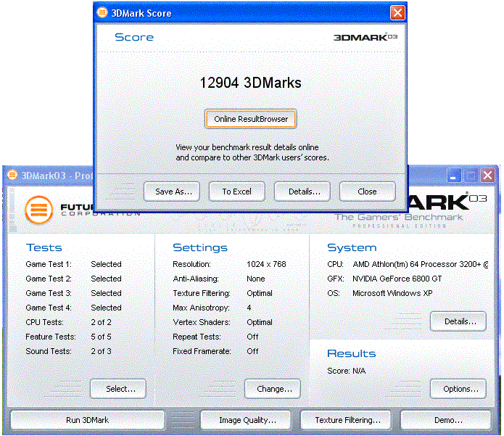Click the AMD Athlon 64 Processor 3200+ text
The image size is (504, 436).
click(421, 264)
